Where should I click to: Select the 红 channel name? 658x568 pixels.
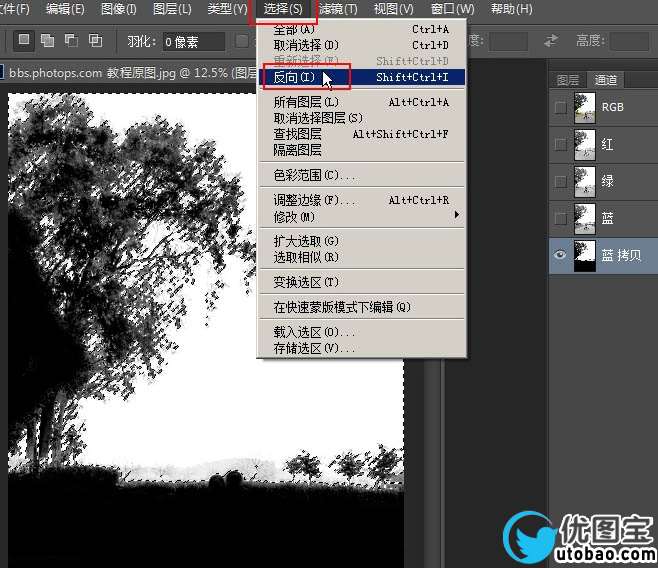click(607, 144)
